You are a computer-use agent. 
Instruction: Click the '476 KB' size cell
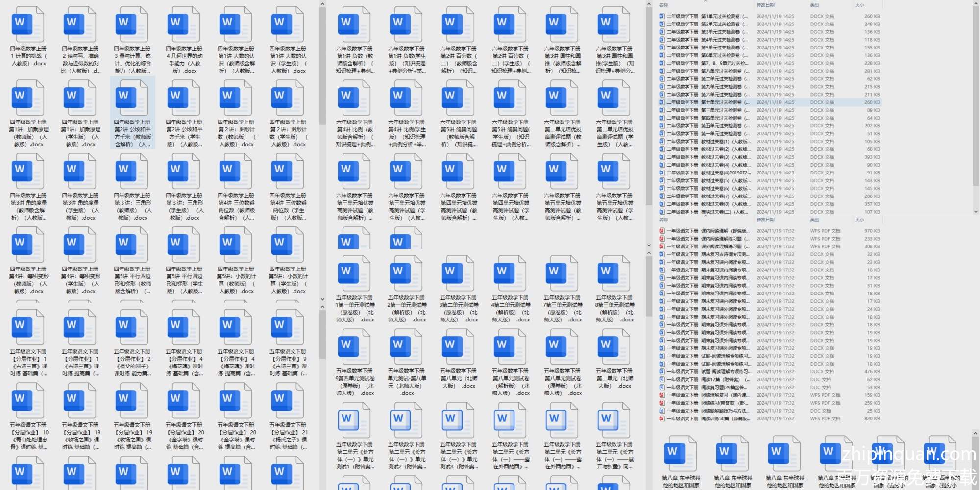coord(872,371)
